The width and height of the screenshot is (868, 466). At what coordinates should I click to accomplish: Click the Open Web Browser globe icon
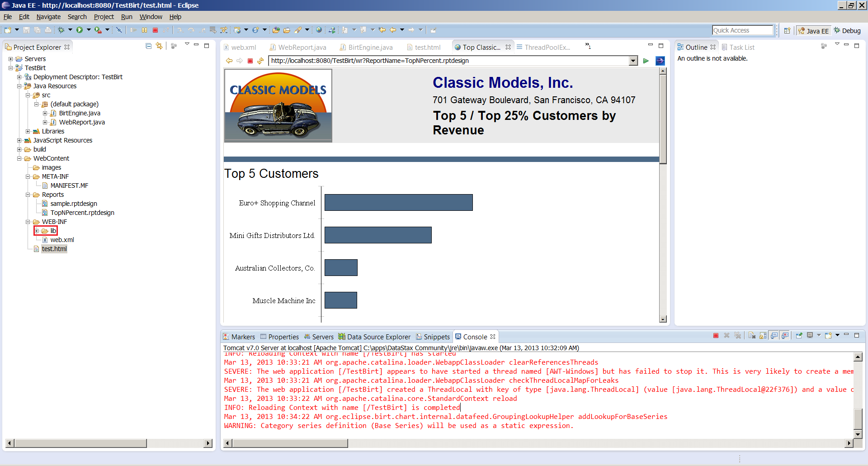pyautogui.click(x=319, y=30)
